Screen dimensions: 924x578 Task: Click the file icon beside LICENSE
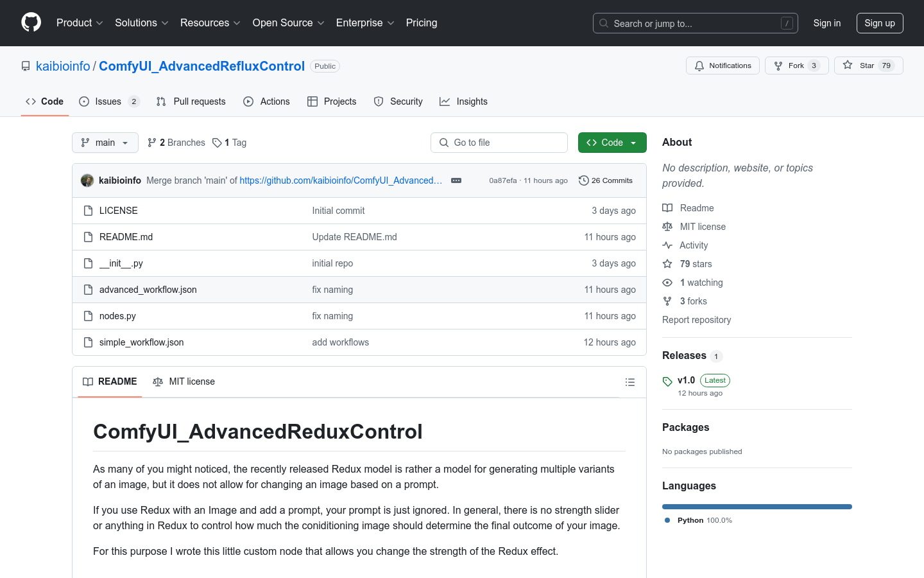pos(89,211)
